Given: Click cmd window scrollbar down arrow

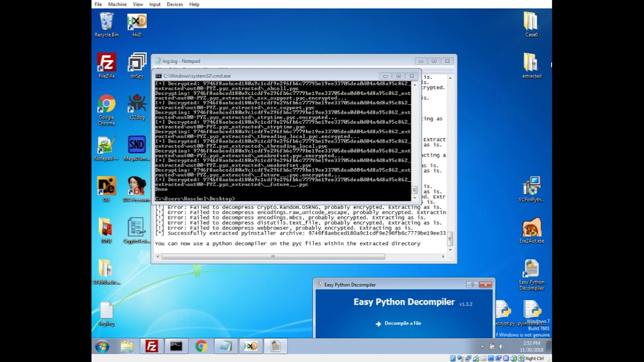Looking at the screenshot, I should click(415, 198).
